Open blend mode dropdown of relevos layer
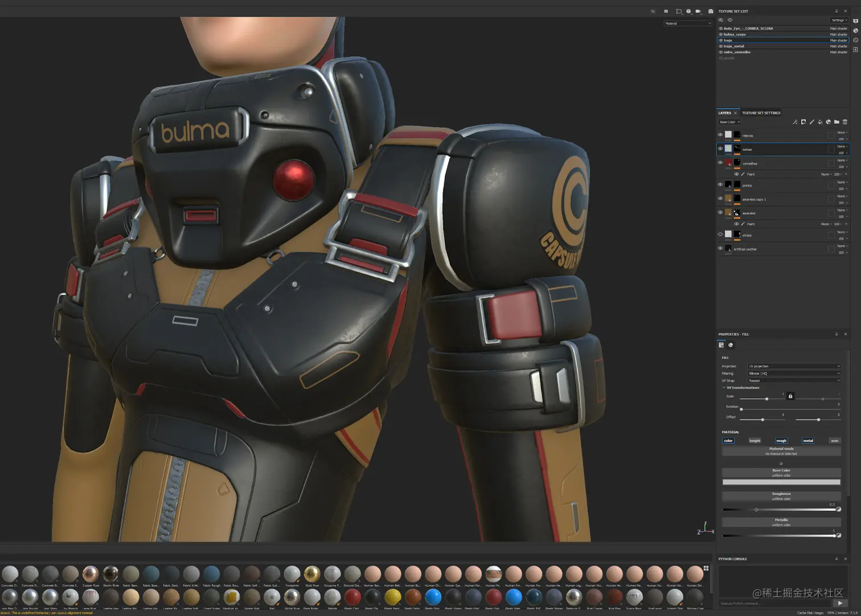The image size is (861, 616). tap(842, 133)
